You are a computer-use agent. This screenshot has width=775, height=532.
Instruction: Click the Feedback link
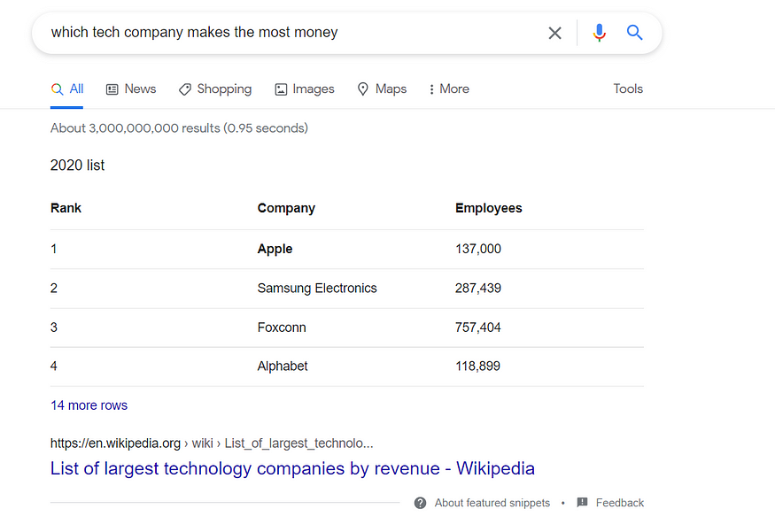pyautogui.click(x=619, y=503)
